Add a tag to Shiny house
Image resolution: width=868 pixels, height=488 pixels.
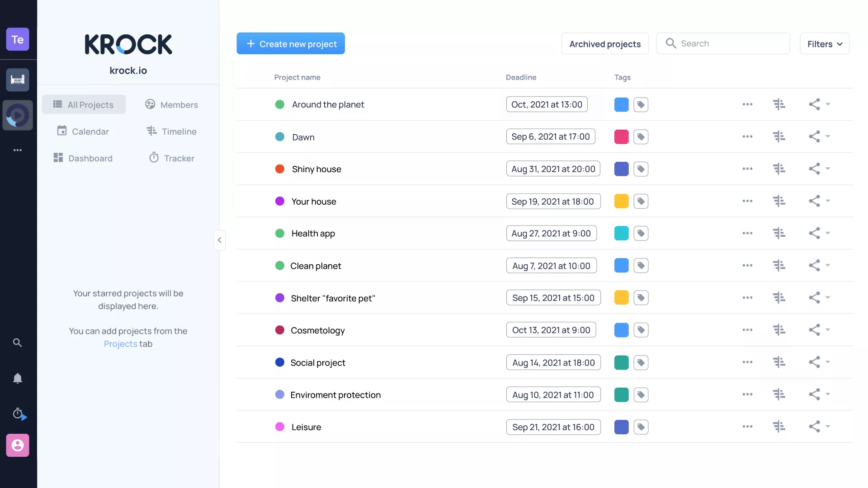click(641, 169)
